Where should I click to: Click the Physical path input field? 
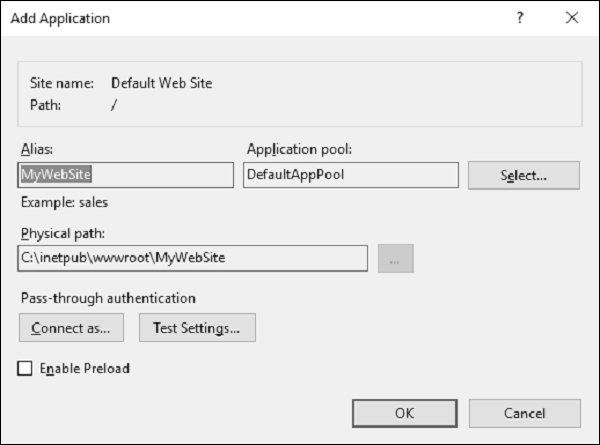(194, 258)
